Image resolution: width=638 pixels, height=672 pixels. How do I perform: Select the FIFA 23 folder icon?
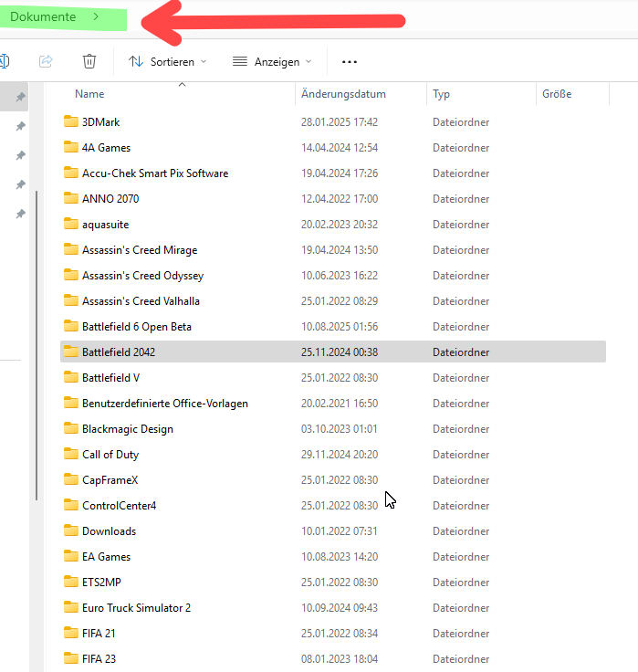[71, 658]
